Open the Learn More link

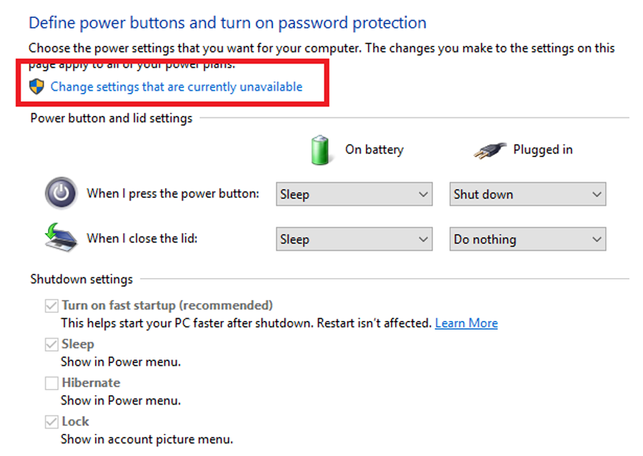pyautogui.click(x=466, y=323)
